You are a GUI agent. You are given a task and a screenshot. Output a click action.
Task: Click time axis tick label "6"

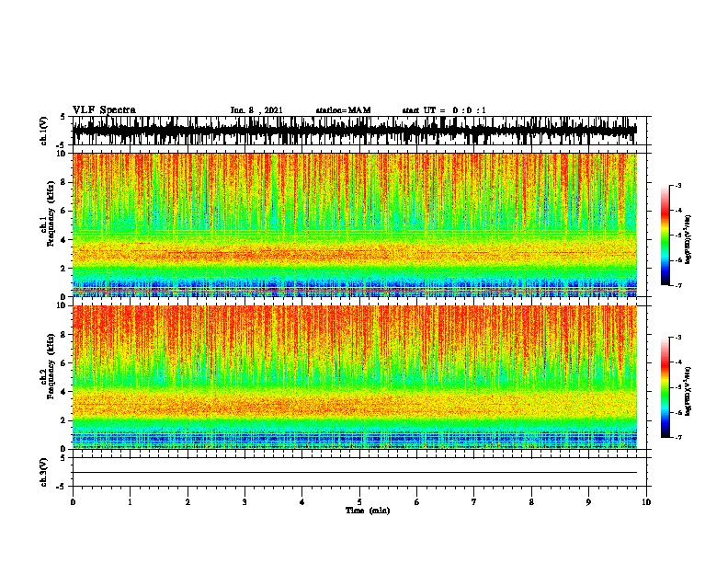pos(417,502)
